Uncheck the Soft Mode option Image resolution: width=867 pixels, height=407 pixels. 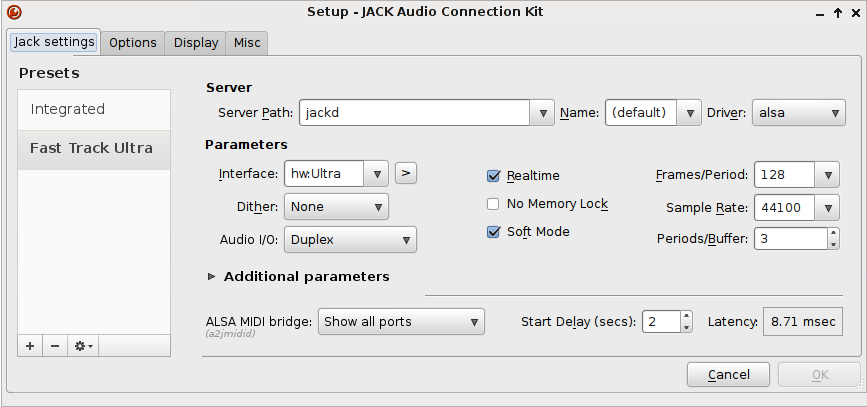(493, 232)
